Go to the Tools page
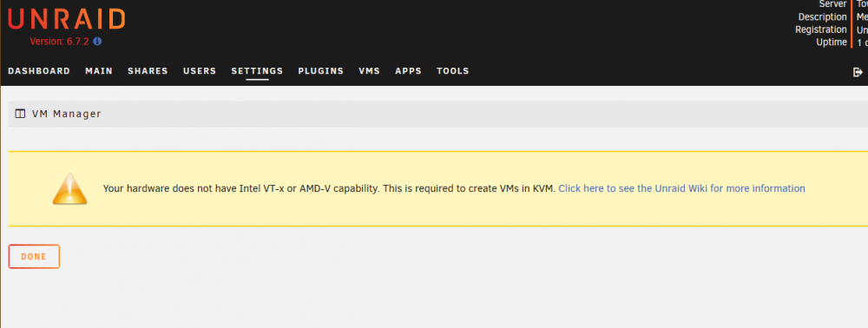 tap(453, 71)
